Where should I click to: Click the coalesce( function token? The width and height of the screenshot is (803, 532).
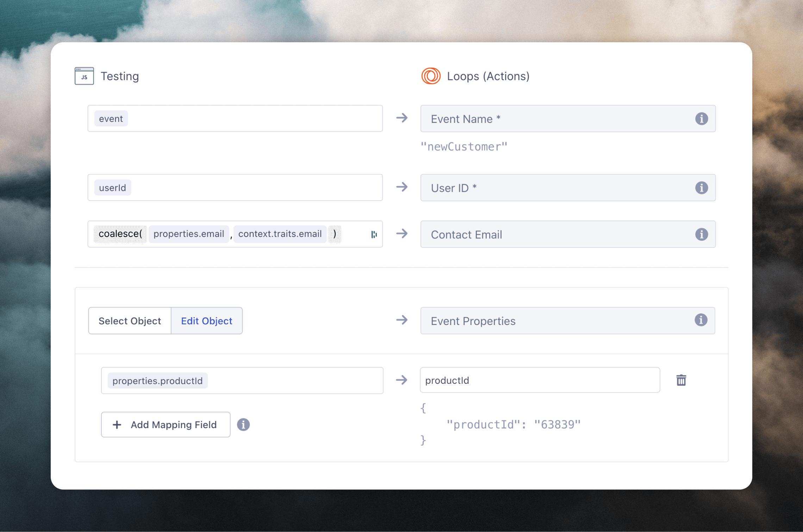pos(120,234)
